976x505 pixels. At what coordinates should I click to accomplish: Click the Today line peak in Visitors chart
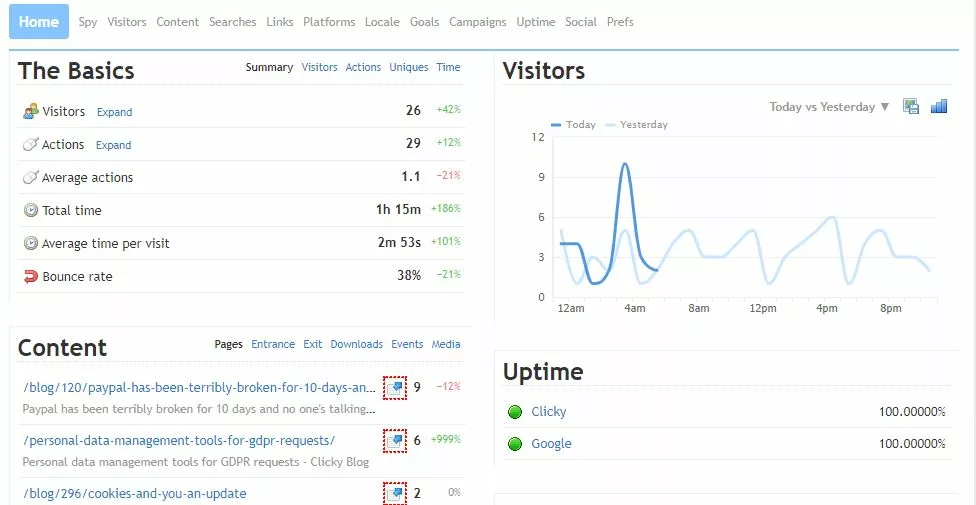[x=624, y=164]
